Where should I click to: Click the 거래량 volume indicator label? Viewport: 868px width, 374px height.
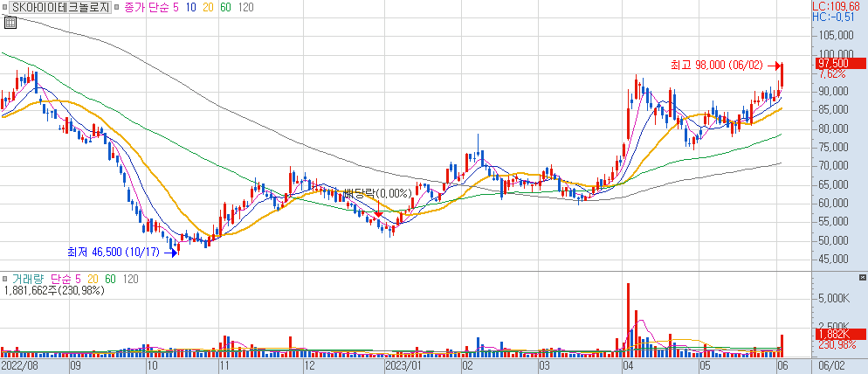tap(28, 280)
